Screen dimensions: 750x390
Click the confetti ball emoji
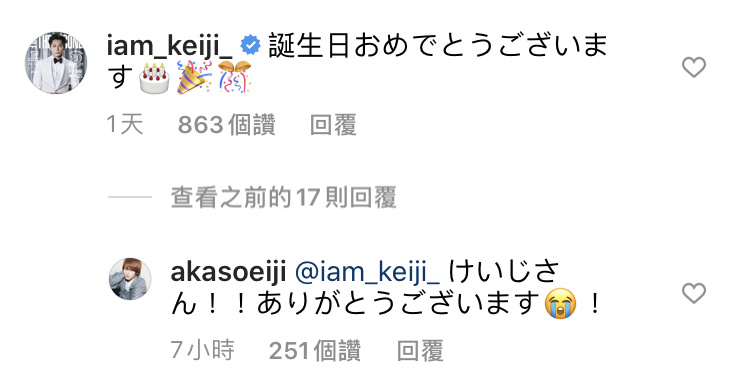[x=235, y=77]
